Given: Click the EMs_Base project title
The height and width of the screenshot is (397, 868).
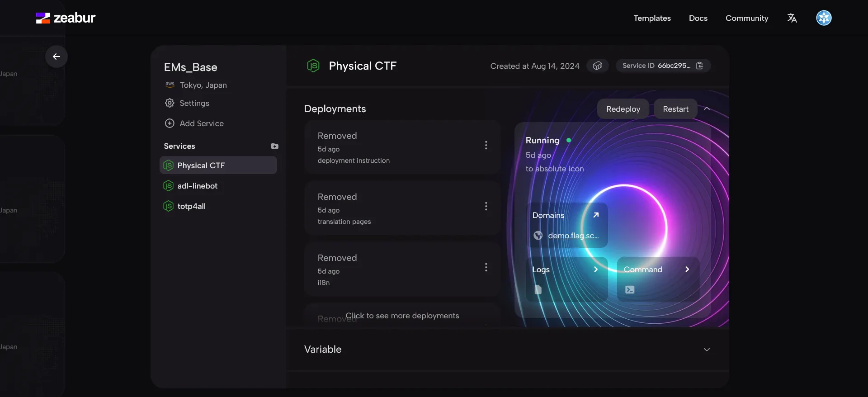Looking at the screenshot, I should coord(190,67).
